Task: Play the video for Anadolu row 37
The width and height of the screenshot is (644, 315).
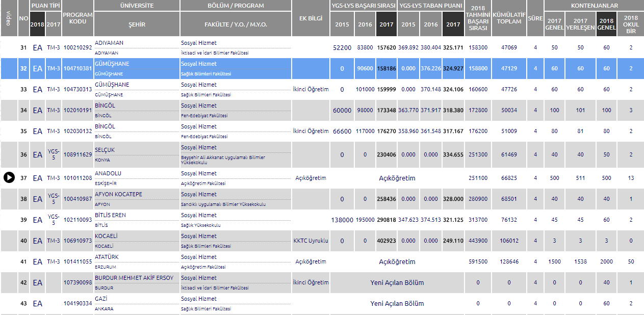Action: (x=9, y=177)
